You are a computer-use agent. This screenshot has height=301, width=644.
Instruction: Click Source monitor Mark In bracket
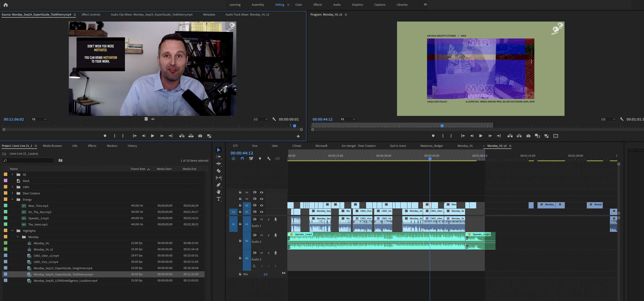(x=114, y=136)
